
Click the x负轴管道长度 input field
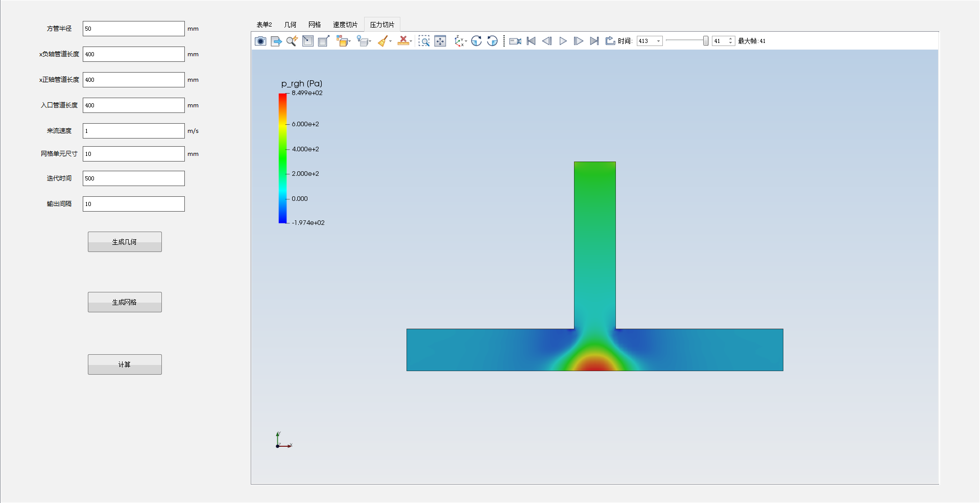click(134, 54)
